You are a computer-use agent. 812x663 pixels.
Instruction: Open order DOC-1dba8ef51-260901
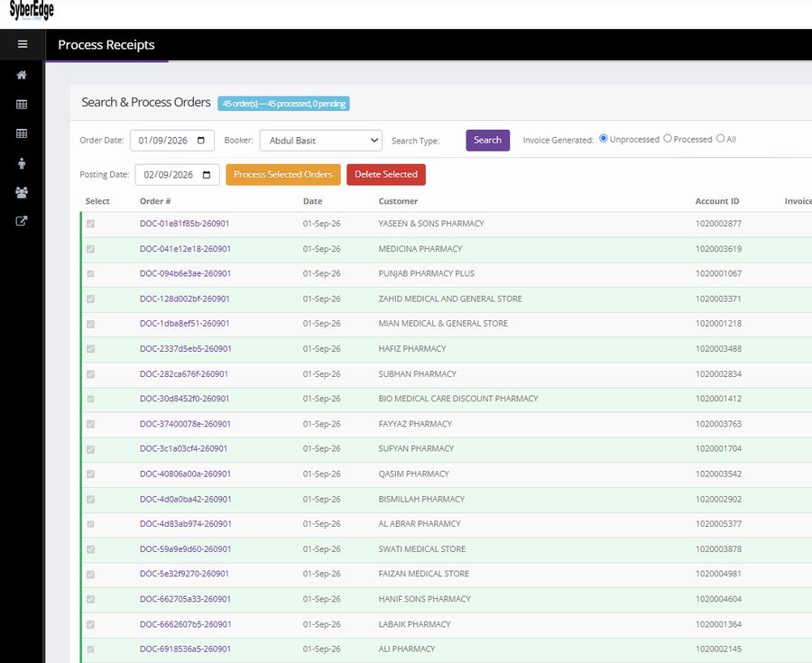pos(184,324)
